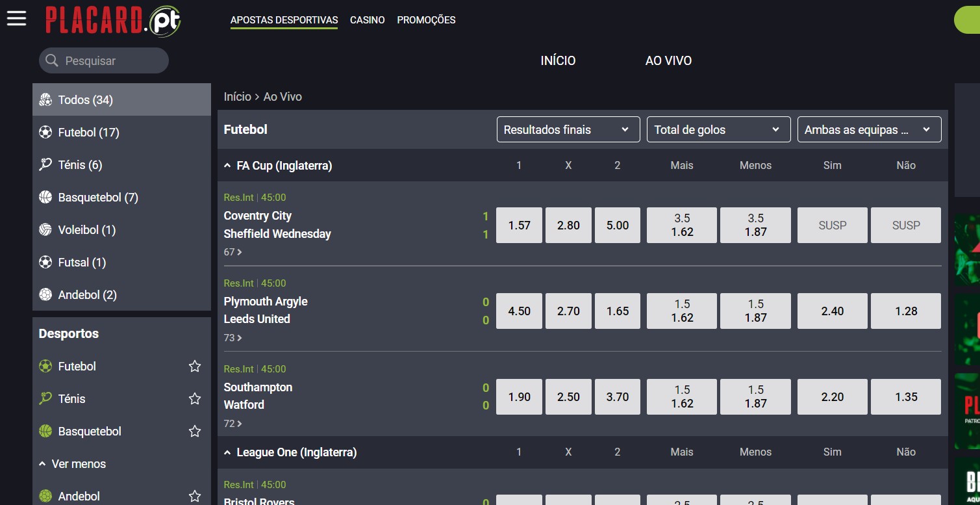Open the Ambas as equipas dropdown
The width and height of the screenshot is (980, 505).
pos(870,129)
